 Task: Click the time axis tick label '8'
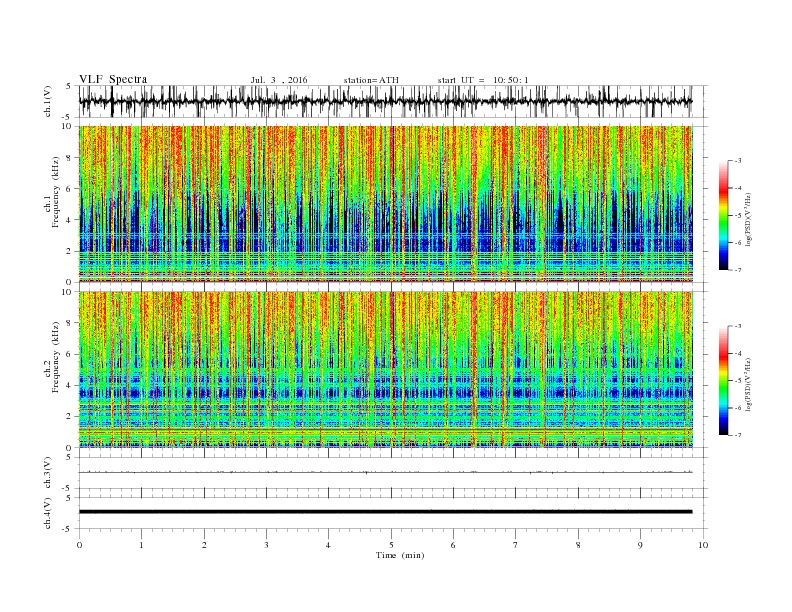click(578, 545)
